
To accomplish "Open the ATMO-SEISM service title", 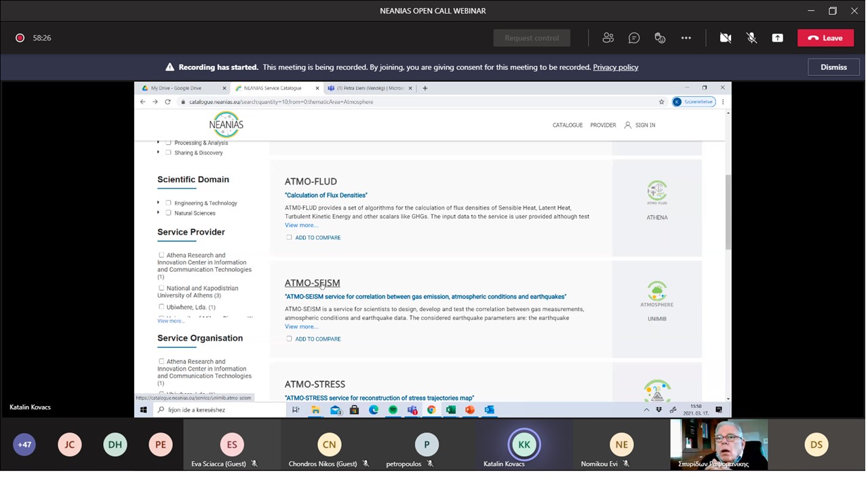I will tap(312, 283).
